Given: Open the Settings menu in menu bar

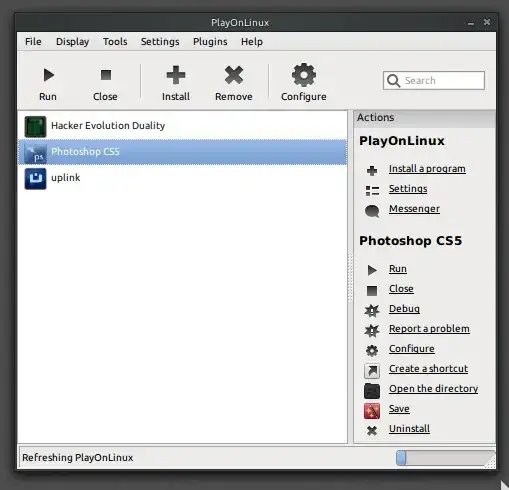Looking at the screenshot, I should [x=160, y=42].
